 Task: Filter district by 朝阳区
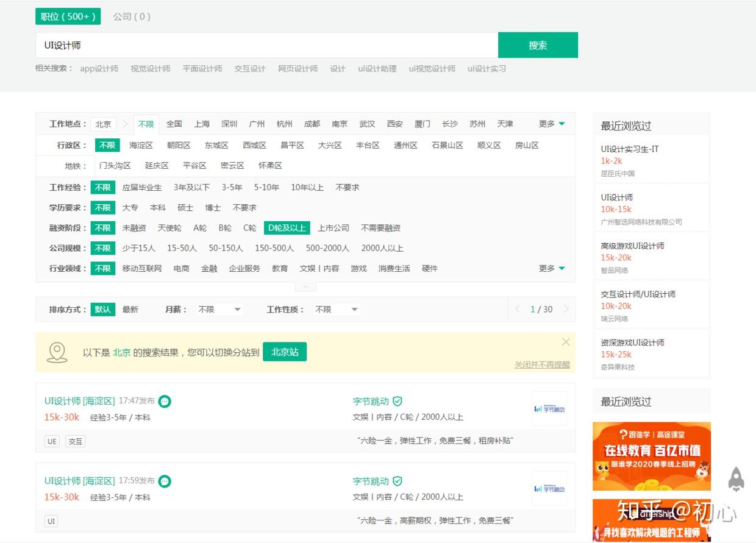tap(179, 145)
